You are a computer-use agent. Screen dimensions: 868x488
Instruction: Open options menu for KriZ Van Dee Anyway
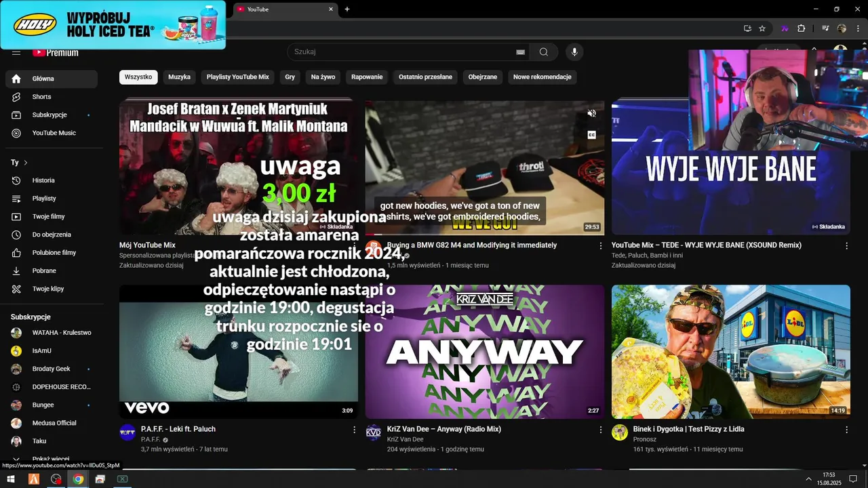point(600,430)
